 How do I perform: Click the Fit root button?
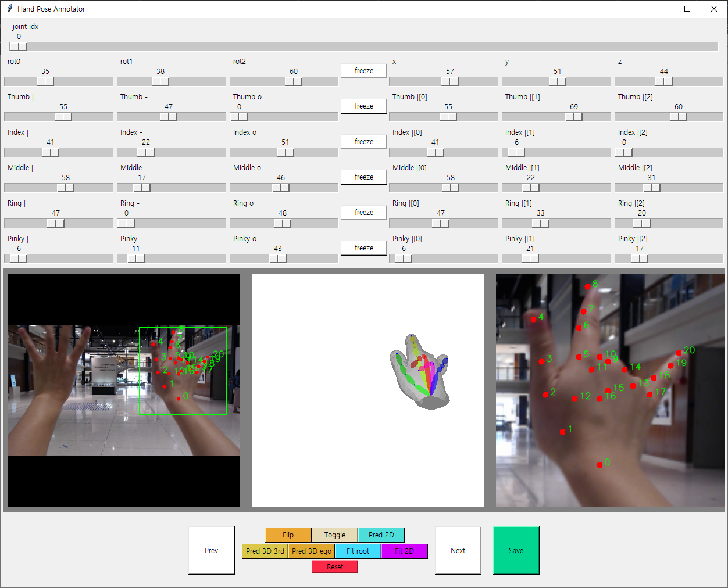[358, 551]
